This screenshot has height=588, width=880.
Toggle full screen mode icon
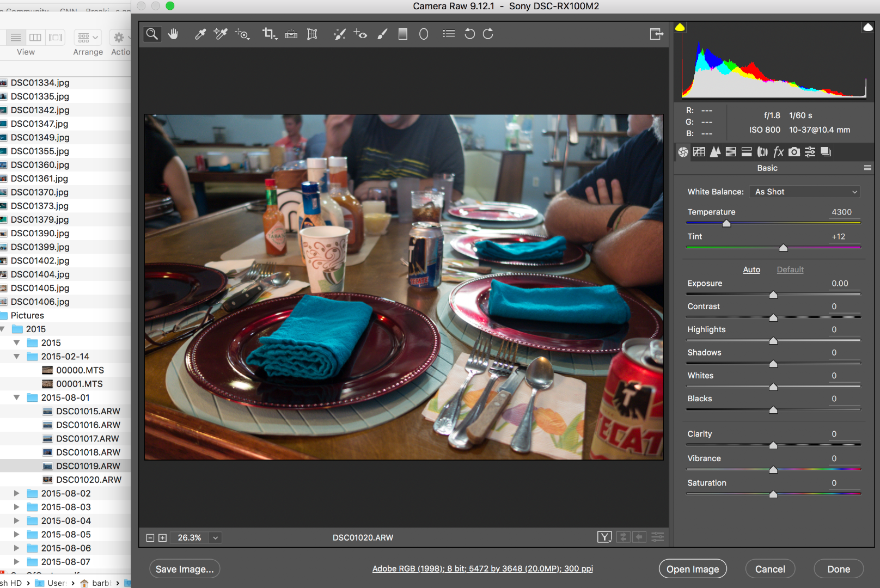[657, 34]
